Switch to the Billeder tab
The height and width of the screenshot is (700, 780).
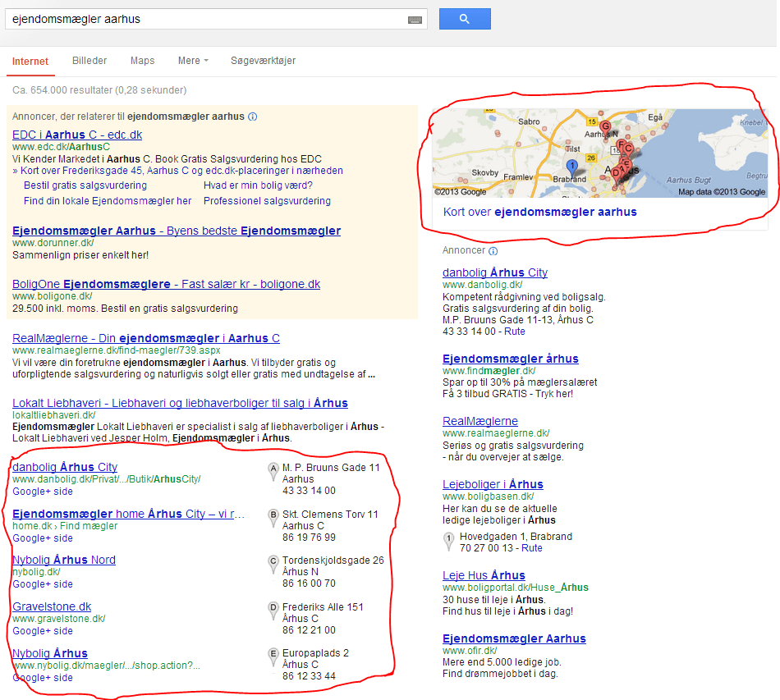[x=89, y=61]
